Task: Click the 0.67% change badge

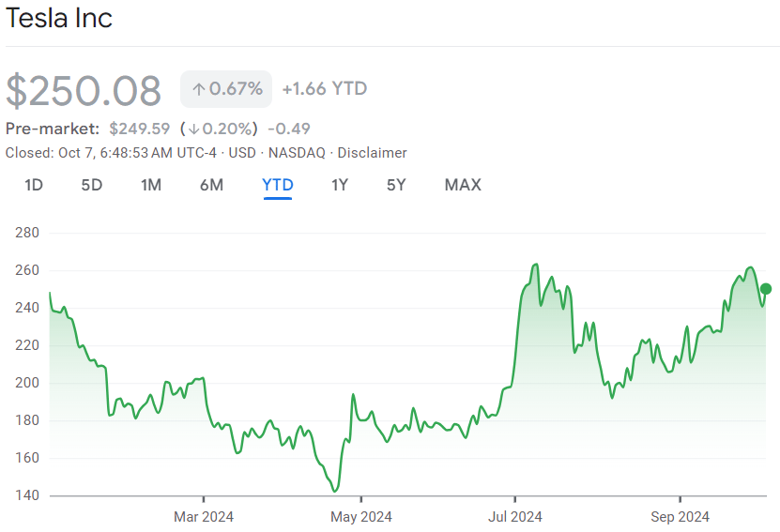Action: (x=226, y=89)
